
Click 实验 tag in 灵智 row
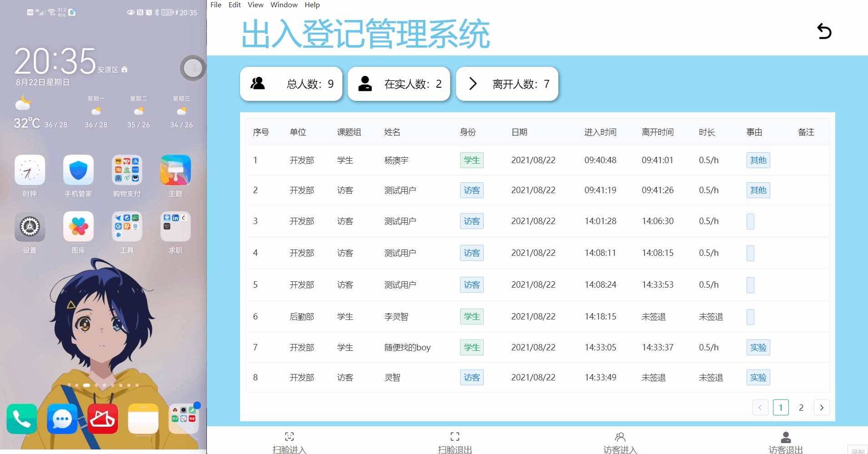pyautogui.click(x=758, y=377)
